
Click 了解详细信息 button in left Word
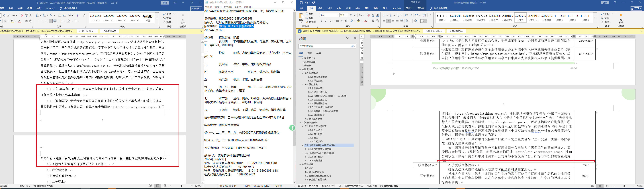[109, 31]
